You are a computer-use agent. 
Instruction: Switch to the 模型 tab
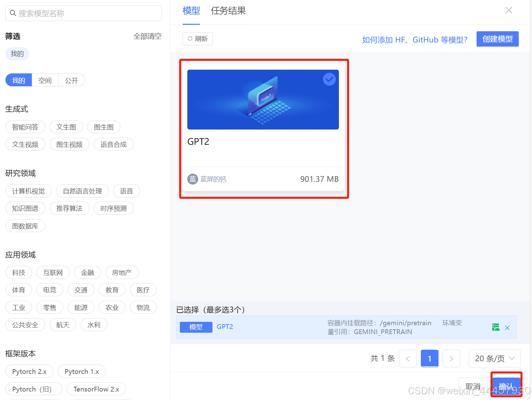(x=191, y=11)
